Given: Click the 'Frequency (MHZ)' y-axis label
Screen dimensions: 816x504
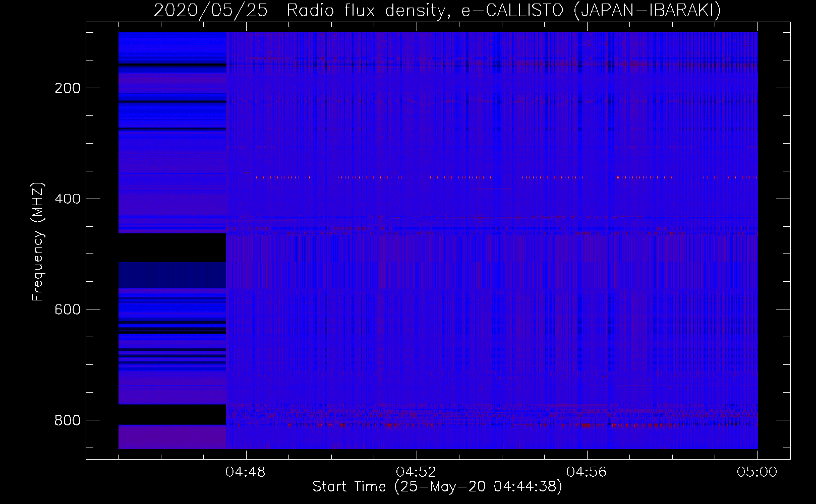Looking at the screenshot, I should click(x=38, y=242).
